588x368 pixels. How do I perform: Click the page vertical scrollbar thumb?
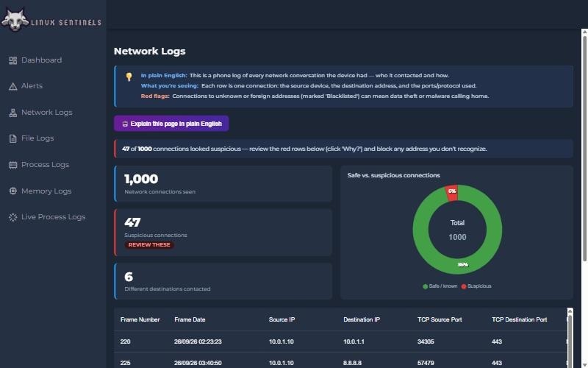584,149
